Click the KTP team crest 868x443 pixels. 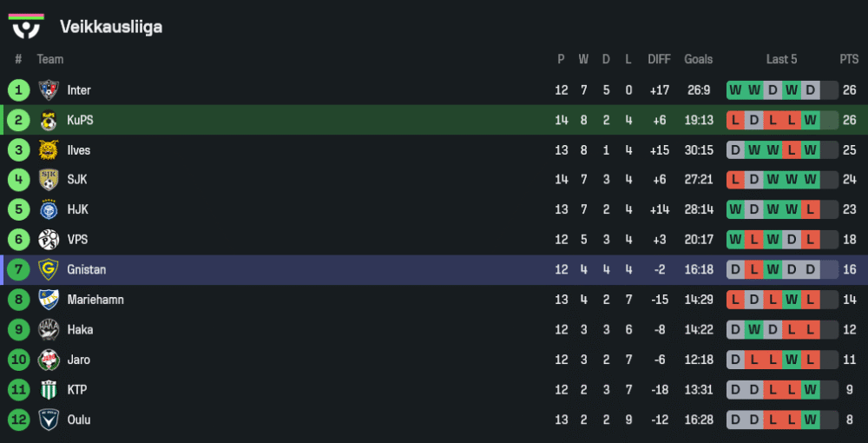pyautogui.click(x=48, y=390)
